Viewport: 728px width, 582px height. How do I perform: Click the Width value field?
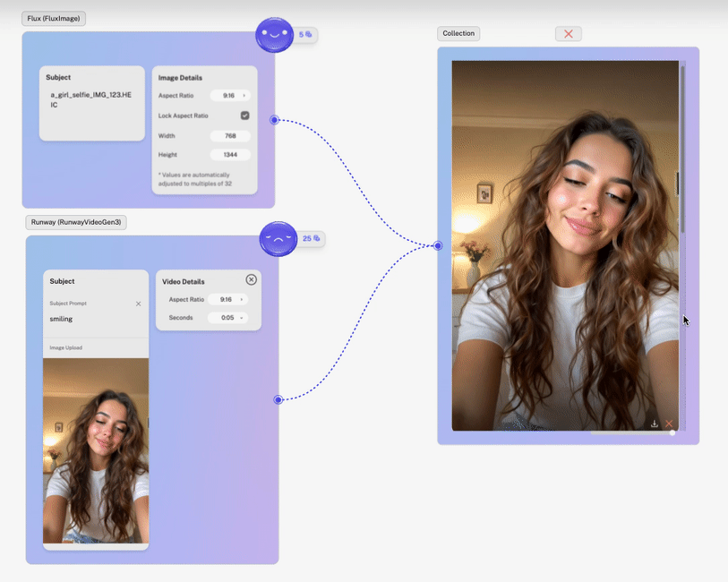point(230,136)
